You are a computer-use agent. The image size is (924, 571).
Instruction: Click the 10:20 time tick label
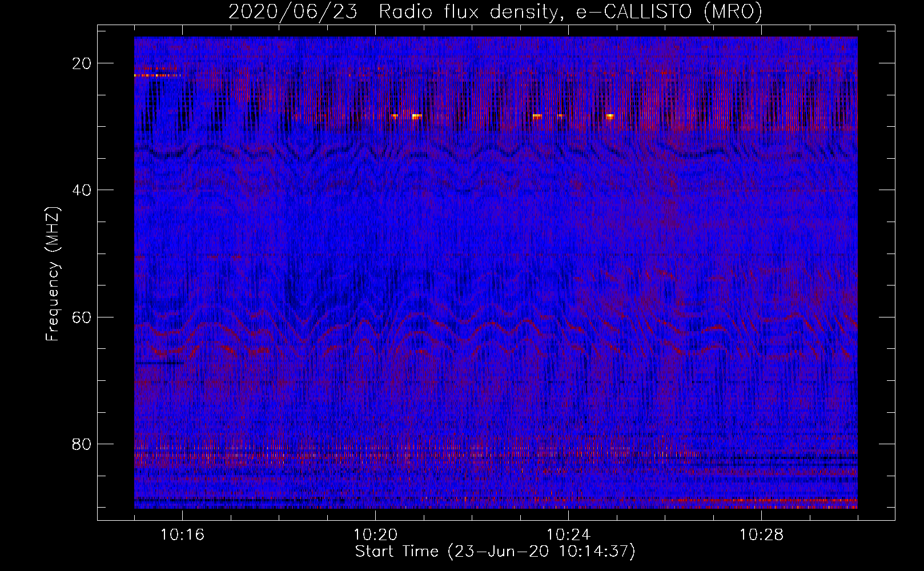[x=375, y=535]
